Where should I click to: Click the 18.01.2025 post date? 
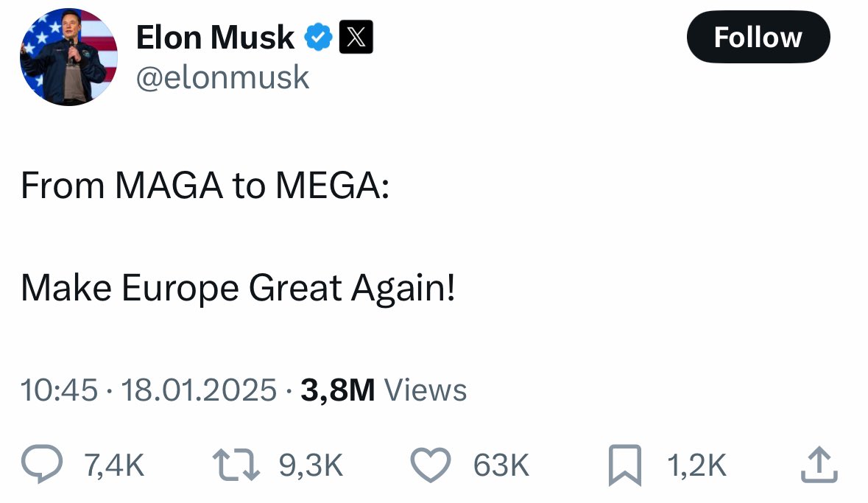[199, 390]
